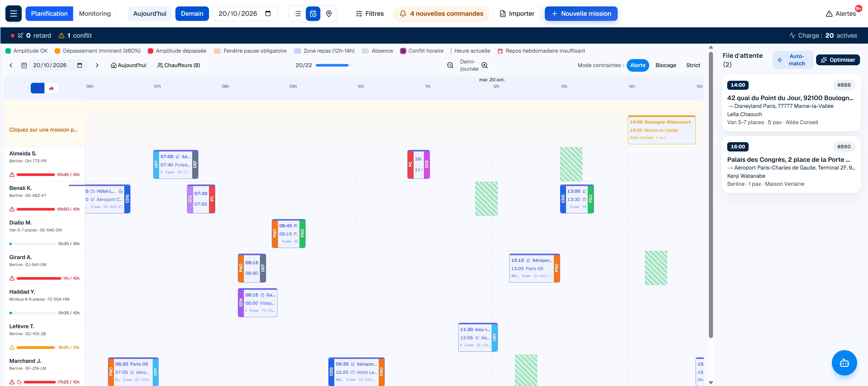868x386 pixels.
Task: Expand the Chauffeurs (8) selector
Action: click(x=179, y=65)
